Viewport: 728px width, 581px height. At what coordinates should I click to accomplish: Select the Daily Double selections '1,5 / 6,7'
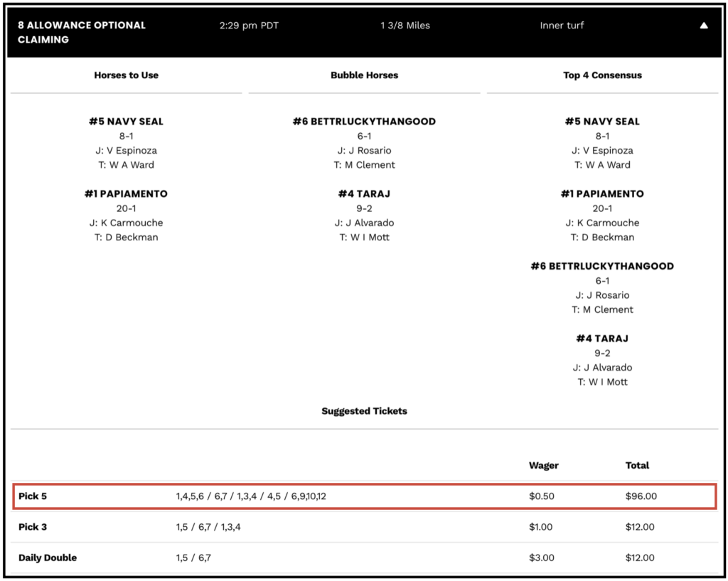click(x=193, y=558)
